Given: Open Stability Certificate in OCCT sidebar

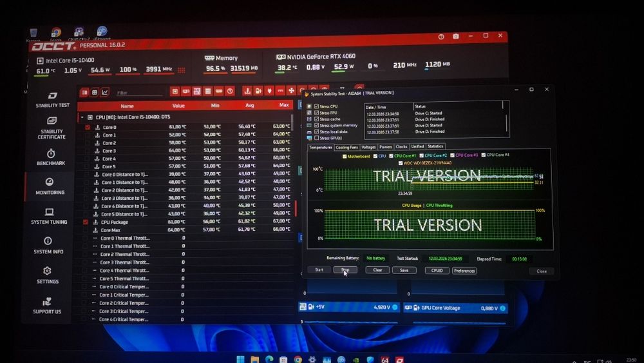Looking at the screenshot, I should (52, 128).
